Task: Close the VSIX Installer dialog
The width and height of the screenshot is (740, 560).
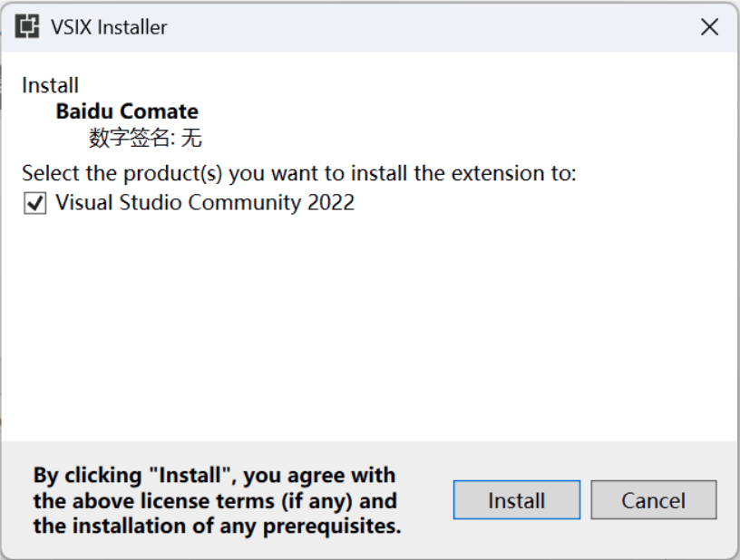Action: point(709,27)
